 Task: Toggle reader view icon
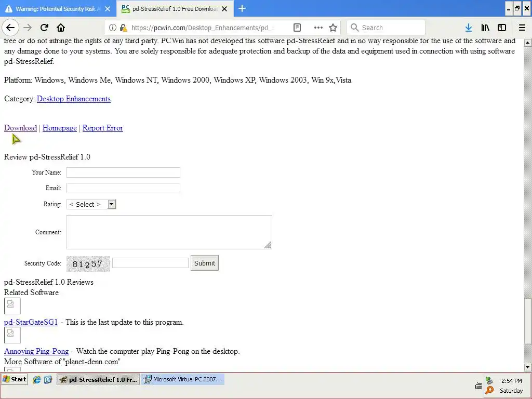(297, 28)
